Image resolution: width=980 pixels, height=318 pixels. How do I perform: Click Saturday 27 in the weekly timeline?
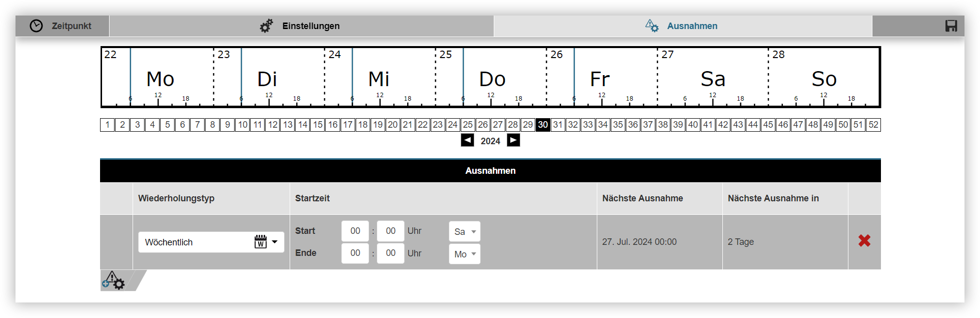point(712,78)
